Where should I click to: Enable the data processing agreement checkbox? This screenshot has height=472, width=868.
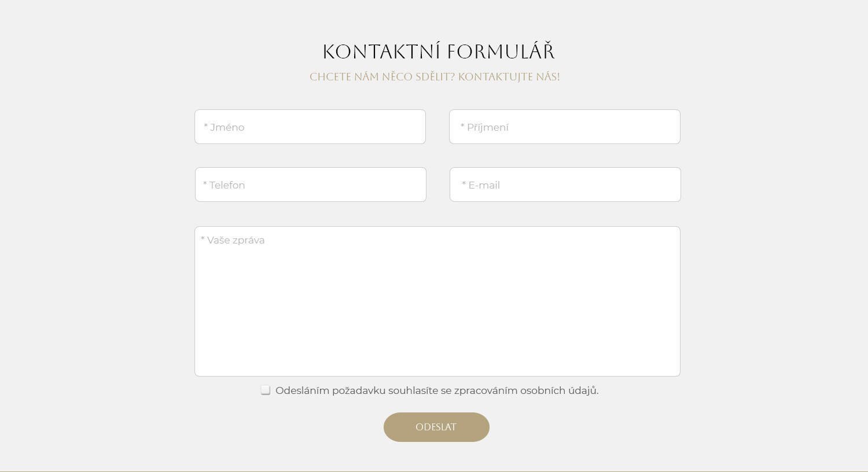266,390
